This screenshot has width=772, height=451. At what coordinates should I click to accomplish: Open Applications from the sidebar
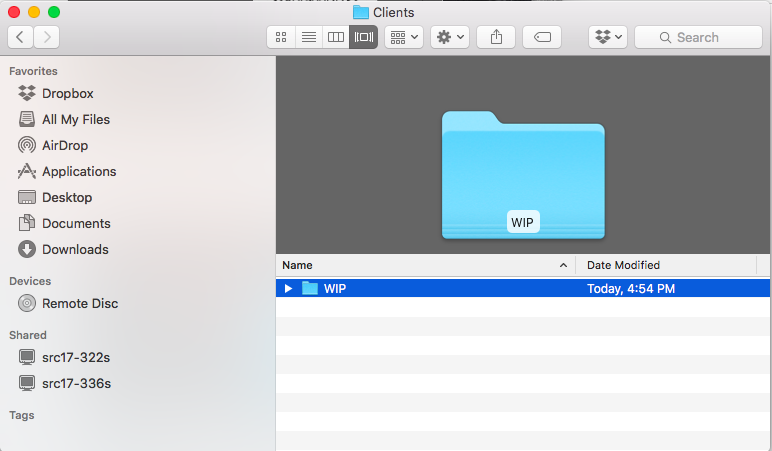[x=78, y=171]
